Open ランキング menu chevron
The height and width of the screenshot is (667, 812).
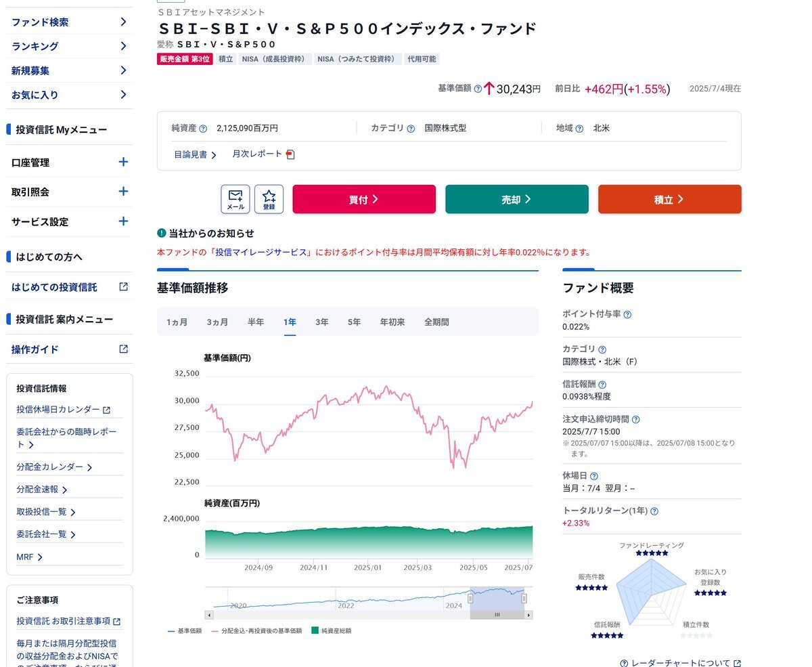123,46
